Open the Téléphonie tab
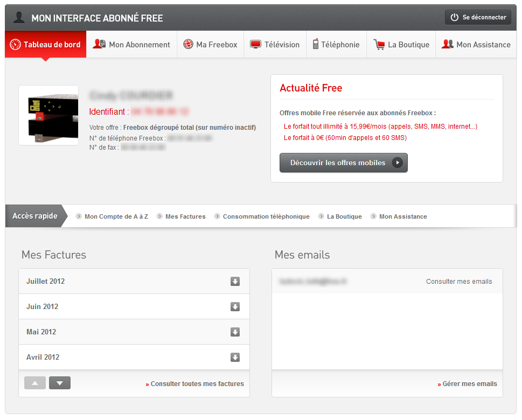This screenshot has height=420, width=522. [x=336, y=44]
